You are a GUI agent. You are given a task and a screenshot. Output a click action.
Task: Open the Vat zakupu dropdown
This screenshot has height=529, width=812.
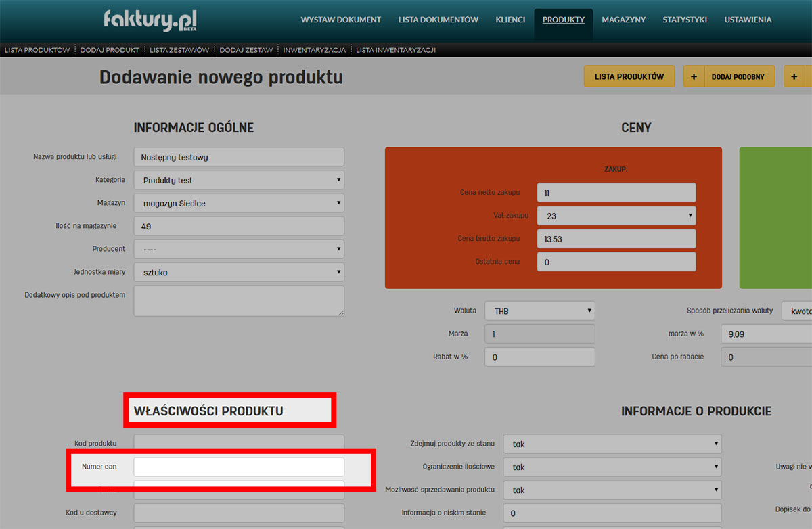click(616, 215)
